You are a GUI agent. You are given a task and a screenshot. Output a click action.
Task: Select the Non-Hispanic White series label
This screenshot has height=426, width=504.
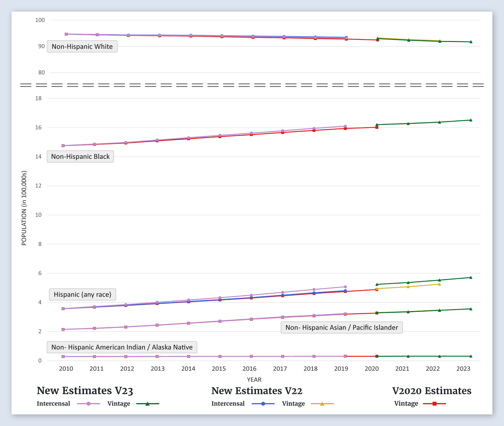(x=82, y=46)
